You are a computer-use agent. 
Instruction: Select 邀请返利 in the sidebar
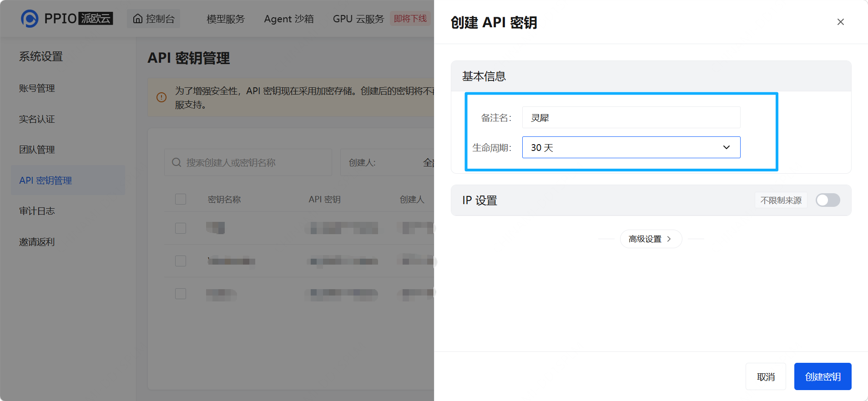(37, 242)
